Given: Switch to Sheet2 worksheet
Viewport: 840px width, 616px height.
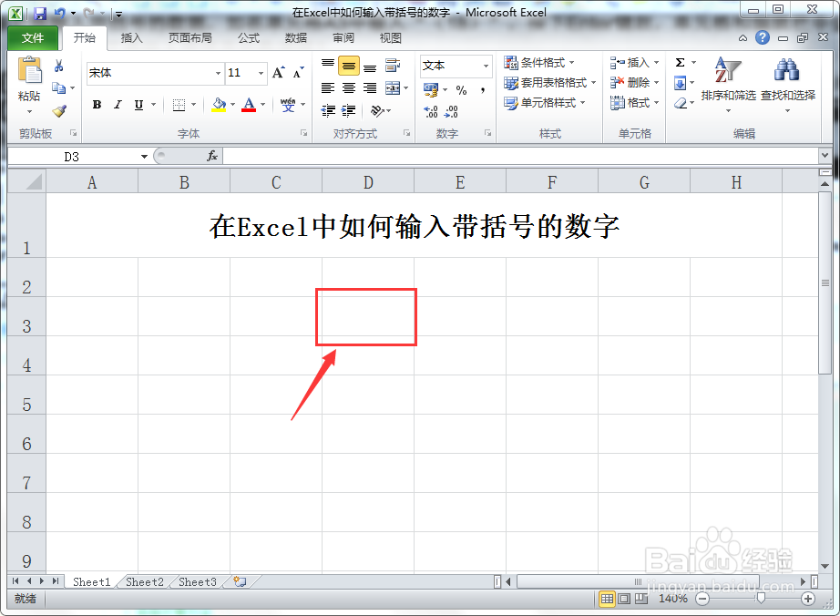Looking at the screenshot, I should tap(145, 581).
